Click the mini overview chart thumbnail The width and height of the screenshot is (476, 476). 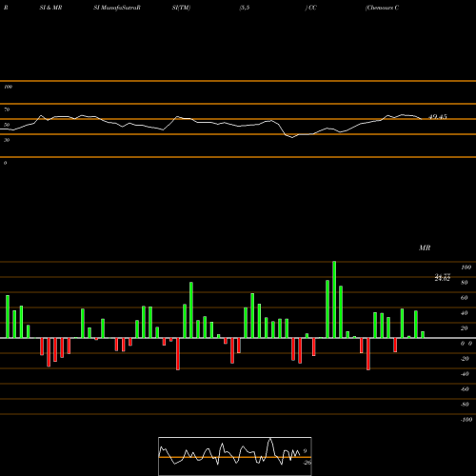point(235,456)
